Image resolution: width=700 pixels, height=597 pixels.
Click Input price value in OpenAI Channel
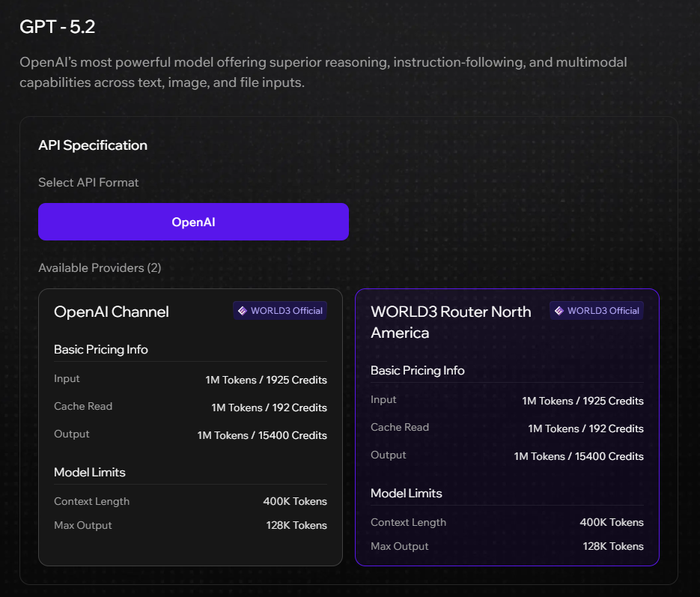pos(266,380)
